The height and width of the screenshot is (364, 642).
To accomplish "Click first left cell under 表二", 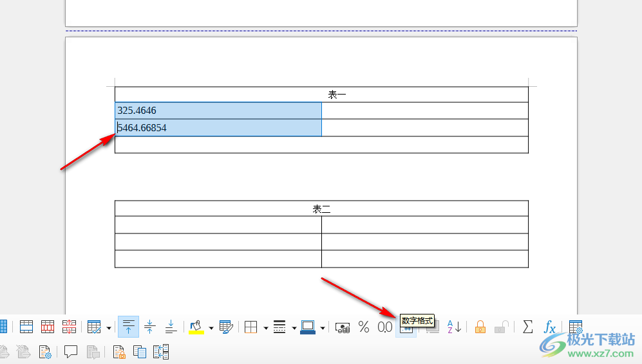I will coord(218,224).
